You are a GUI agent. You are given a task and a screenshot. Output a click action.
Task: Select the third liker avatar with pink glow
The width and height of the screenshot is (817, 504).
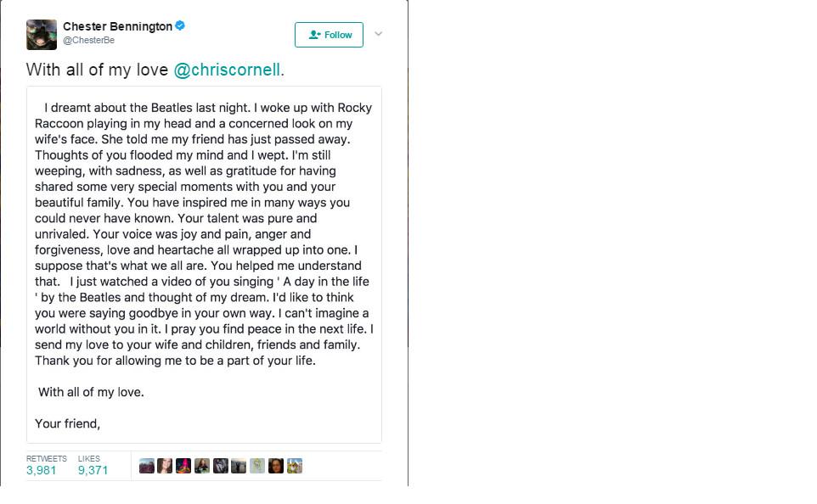183,466
